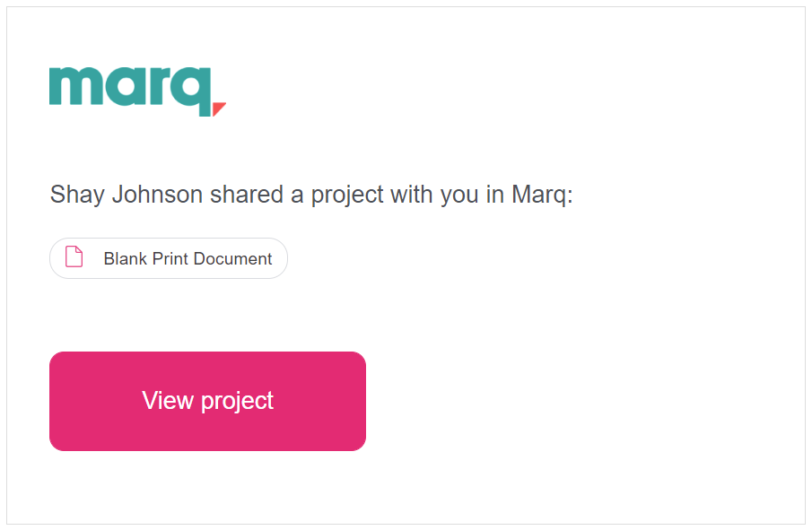Click the word project on pink button

pos(237,402)
